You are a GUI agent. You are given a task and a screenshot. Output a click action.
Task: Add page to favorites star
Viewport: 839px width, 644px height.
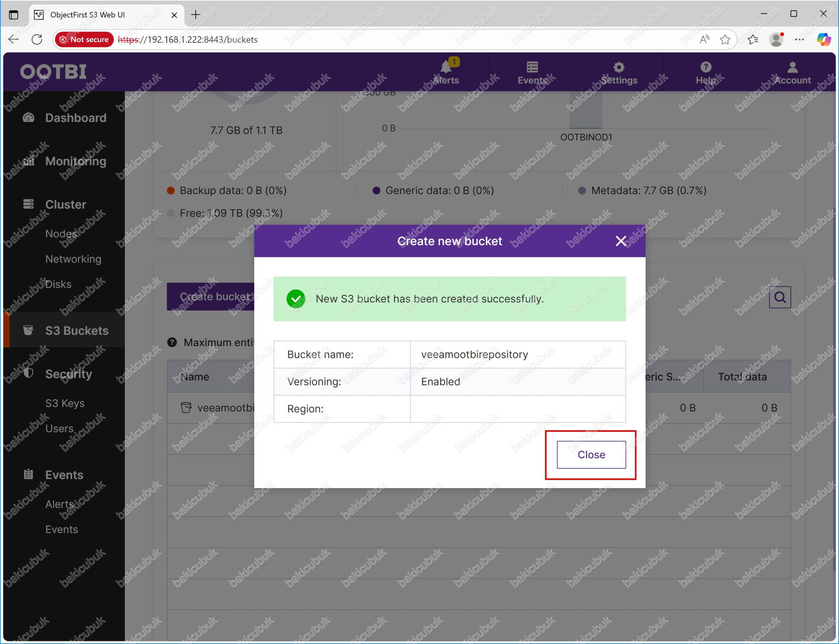click(x=724, y=39)
